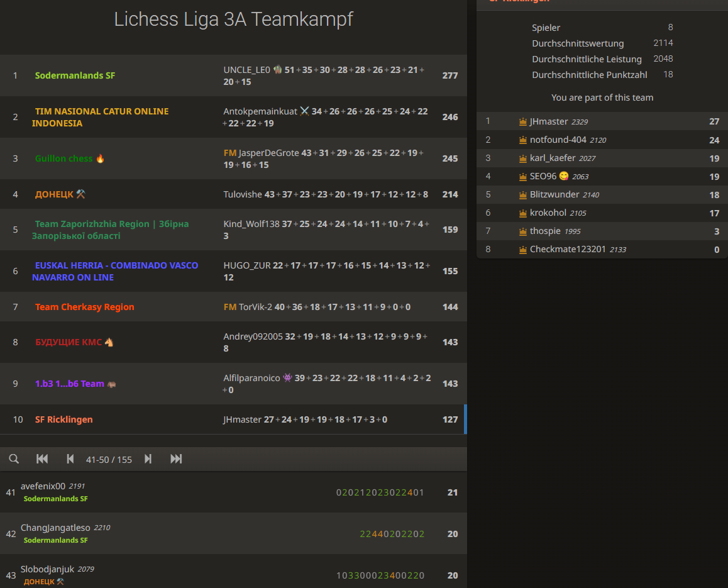The image size is (728, 588).
Task: Go to previous page with back arrow icon
Action: point(70,459)
